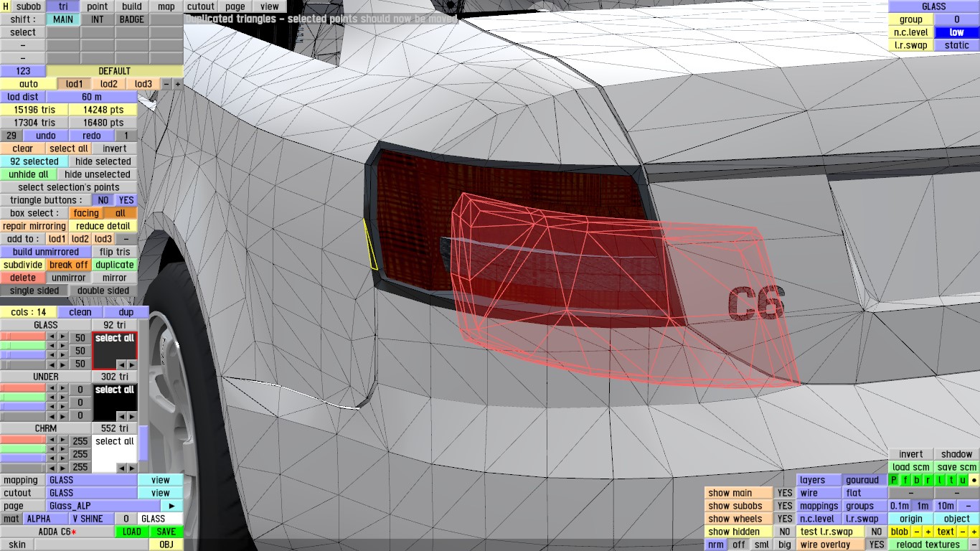Click the arrow next to the Glass_ALP page
Screen dimensions: 980x551
pos(172,506)
